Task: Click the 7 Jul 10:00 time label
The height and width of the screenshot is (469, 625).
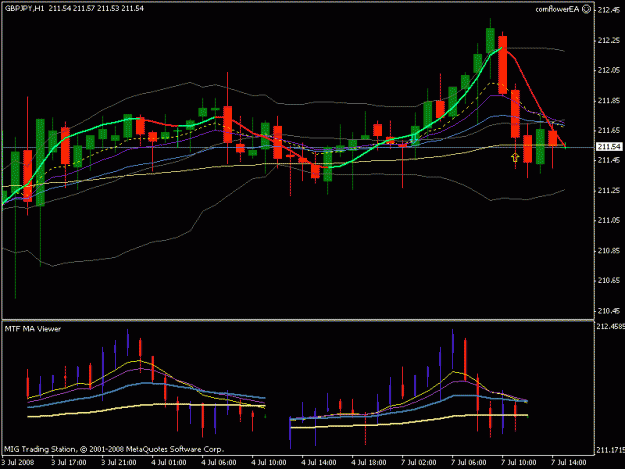Action: [519, 463]
